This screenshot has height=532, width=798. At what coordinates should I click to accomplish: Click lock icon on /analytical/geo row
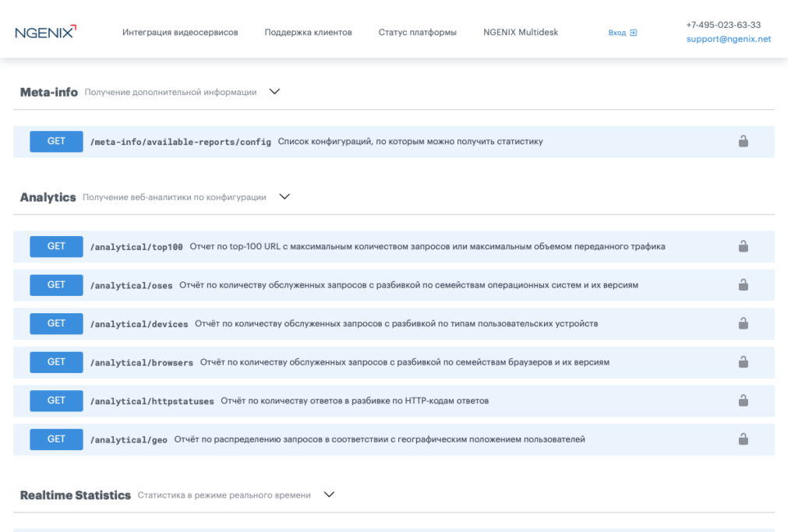pos(743,439)
